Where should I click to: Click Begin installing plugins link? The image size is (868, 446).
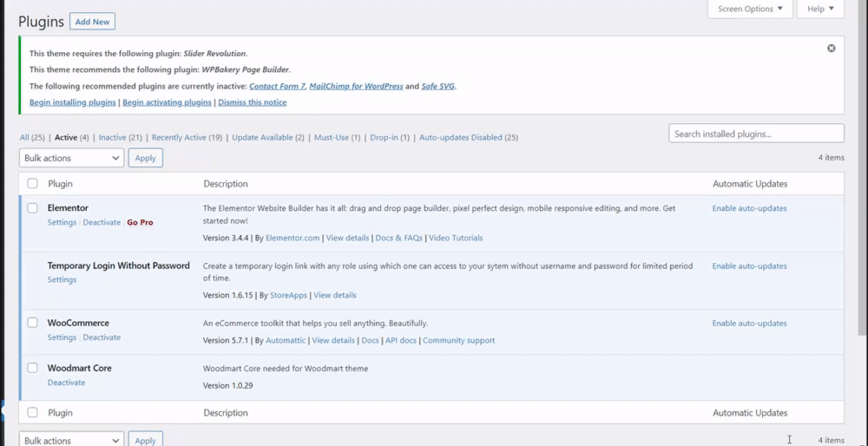[73, 102]
